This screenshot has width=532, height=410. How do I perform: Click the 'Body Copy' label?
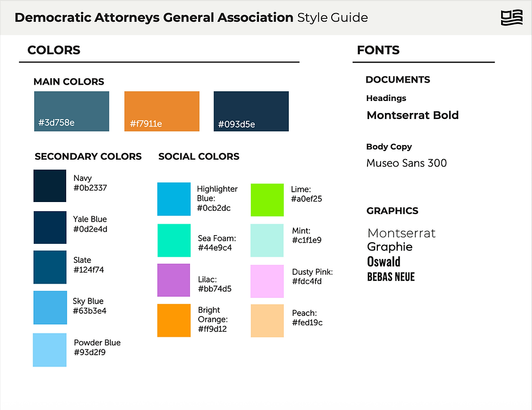pyautogui.click(x=389, y=147)
